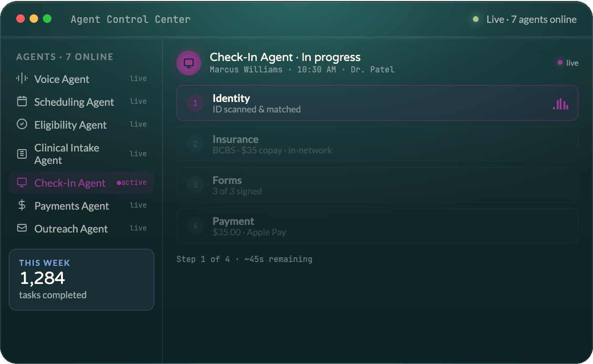Open the Insurance step showing BCBS copay

378,144
